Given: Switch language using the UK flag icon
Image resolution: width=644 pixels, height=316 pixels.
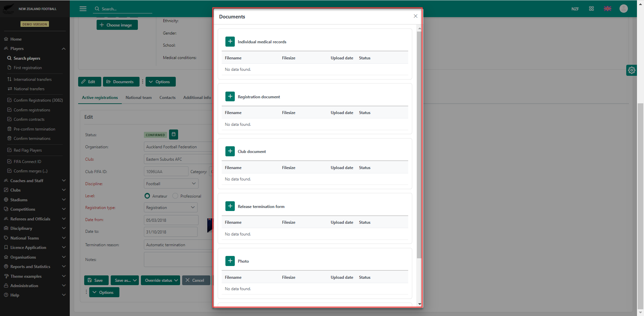Looking at the screenshot, I should point(607,9).
